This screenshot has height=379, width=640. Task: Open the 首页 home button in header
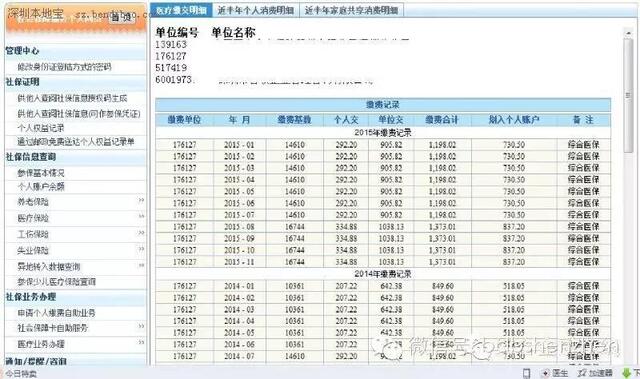point(122,17)
